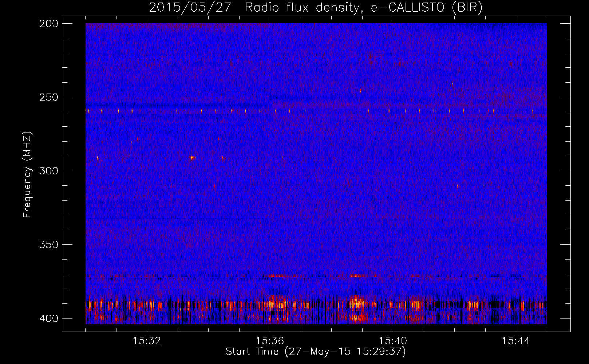Click the 15:40 time tick label
Viewport: 589px width, 364px height.
[x=393, y=341]
